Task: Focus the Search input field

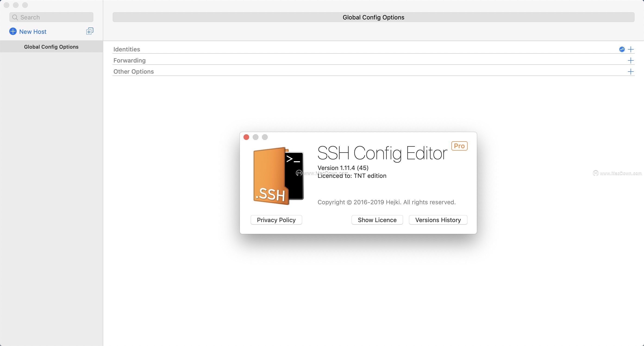Action: pyautogui.click(x=51, y=17)
